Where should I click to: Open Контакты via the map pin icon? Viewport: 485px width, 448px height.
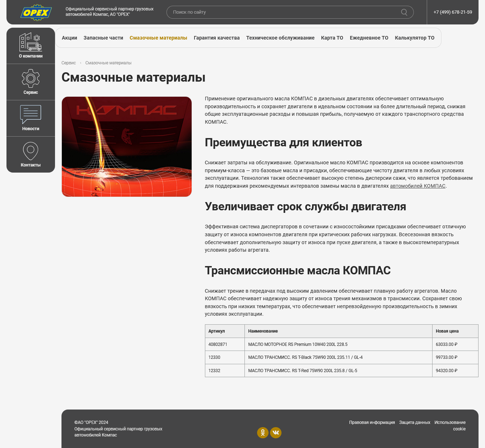31,151
